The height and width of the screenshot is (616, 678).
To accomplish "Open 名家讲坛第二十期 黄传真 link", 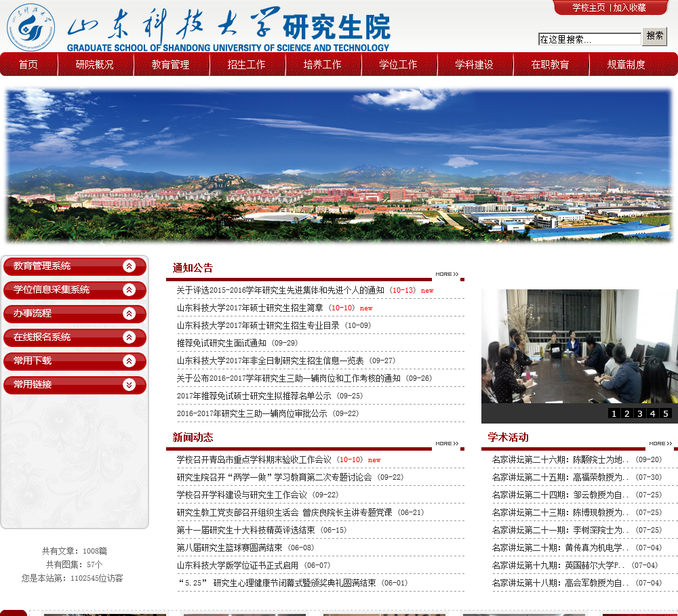I will coord(561,548).
